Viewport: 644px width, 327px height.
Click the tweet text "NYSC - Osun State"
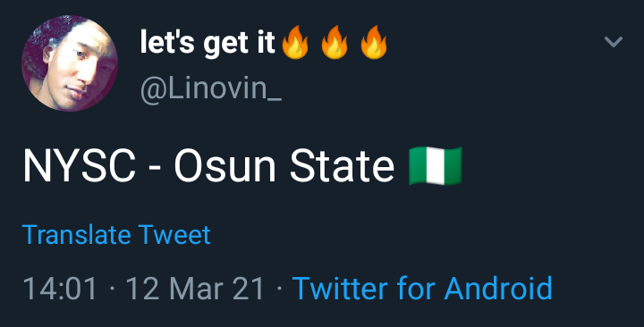[208, 167]
